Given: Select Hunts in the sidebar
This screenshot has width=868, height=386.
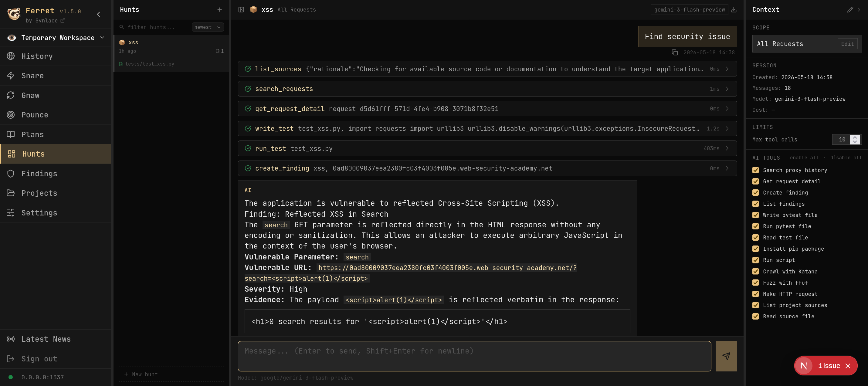Looking at the screenshot, I should coord(56,154).
